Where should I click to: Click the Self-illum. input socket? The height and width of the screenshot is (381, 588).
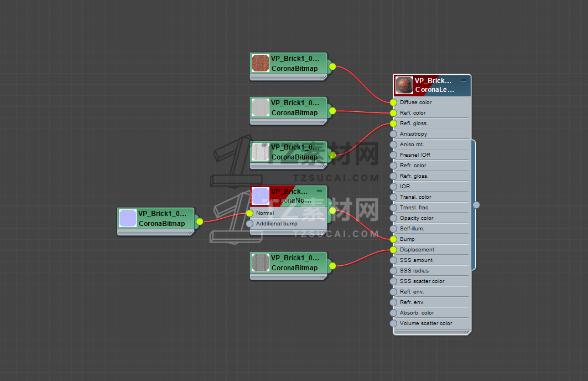pyautogui.click(x=393, y=229)
